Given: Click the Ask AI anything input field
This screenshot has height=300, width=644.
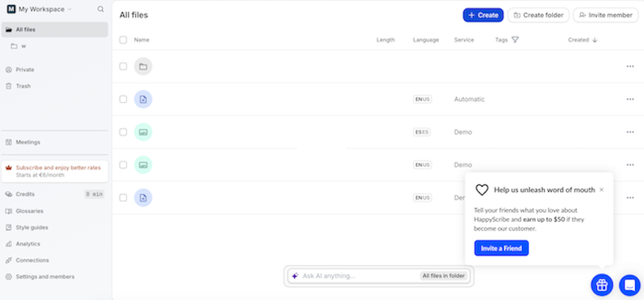Looking at the screenshot, I should pyautogui.click(x=358, y=275).
